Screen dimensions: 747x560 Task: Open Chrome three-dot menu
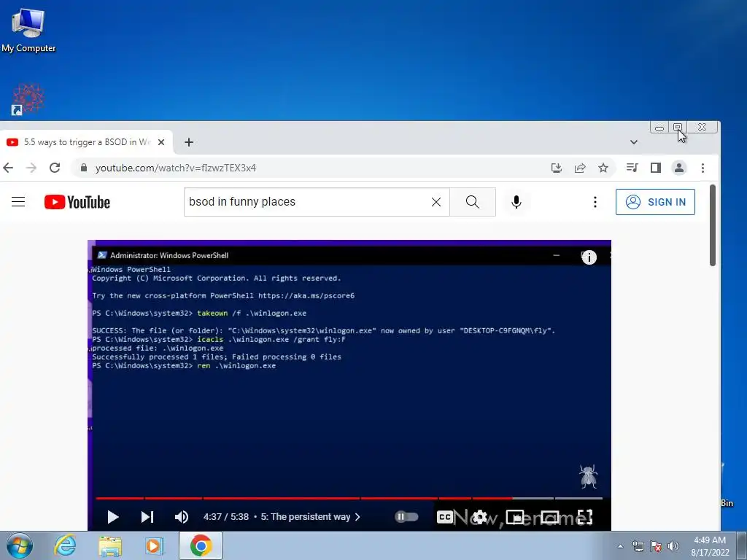[x=703, y=168]
